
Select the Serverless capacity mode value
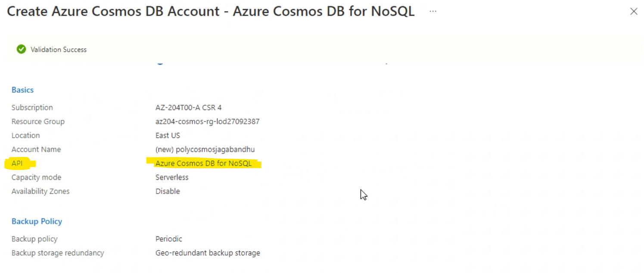[x=172, y=177]
